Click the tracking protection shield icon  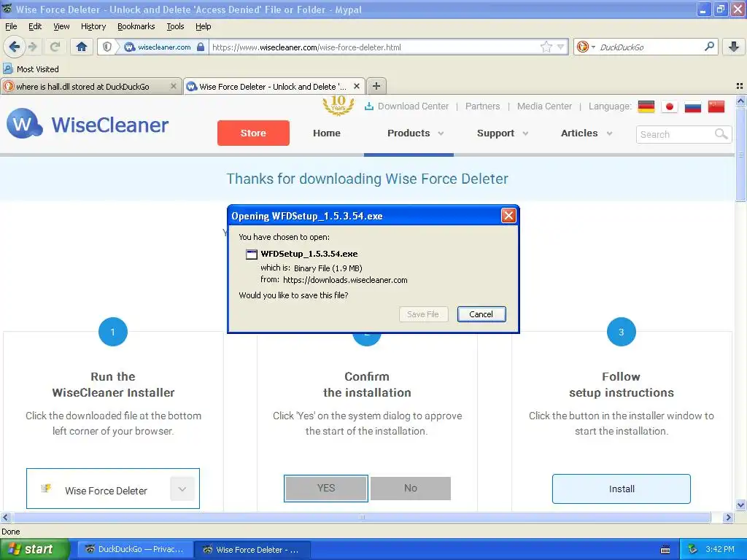[x=107, y=47]
